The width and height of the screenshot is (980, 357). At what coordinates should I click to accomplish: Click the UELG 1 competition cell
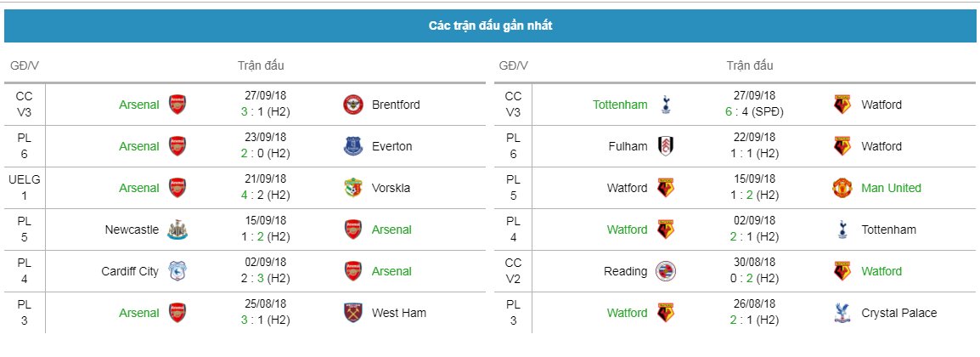click(25, 188)
